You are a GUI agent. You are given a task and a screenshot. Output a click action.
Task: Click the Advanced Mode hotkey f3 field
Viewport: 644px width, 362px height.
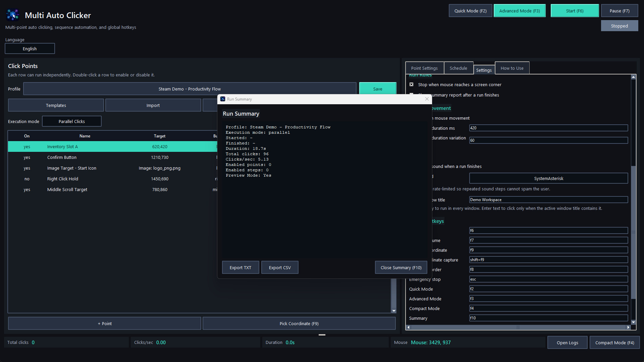548,298
